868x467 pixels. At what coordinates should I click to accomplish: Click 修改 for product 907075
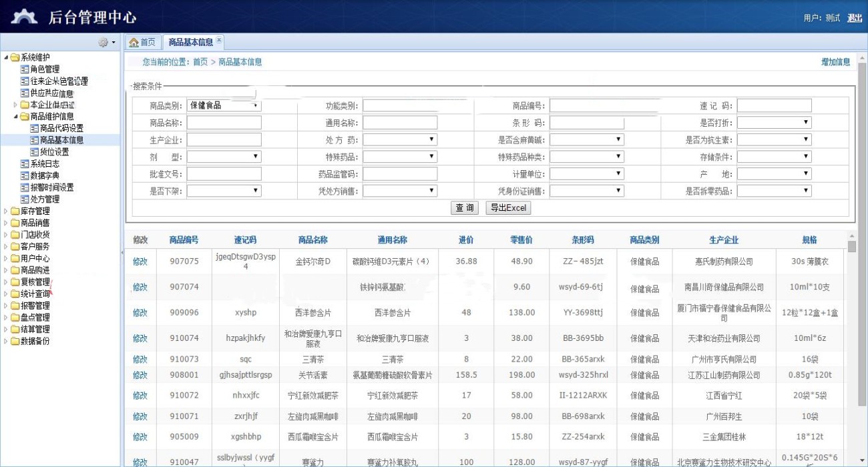click(140, 262)
